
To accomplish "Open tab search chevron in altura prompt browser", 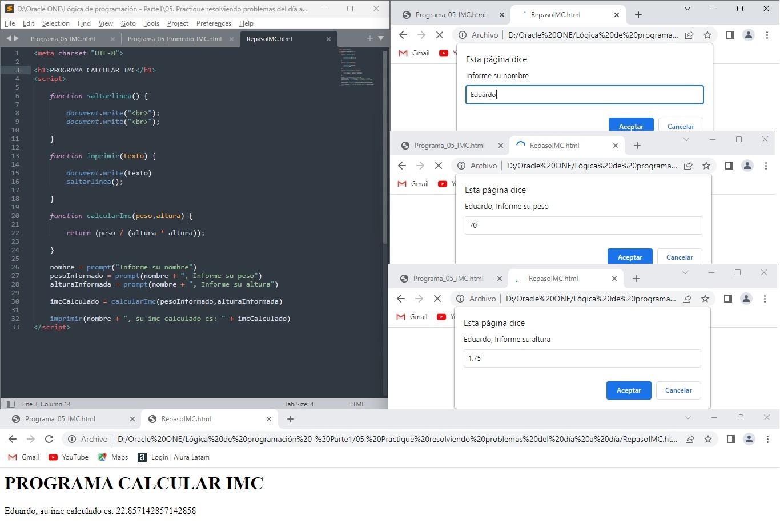I will [685, 272].
